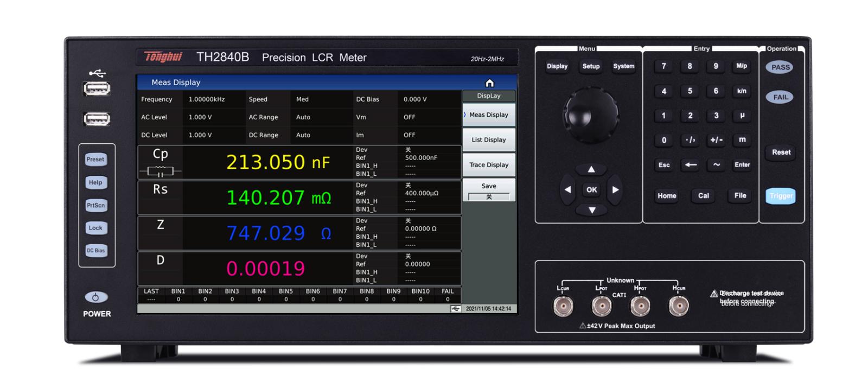Tap the home icon in Meas Display header

pyautogui.click(x=489, y=83)
